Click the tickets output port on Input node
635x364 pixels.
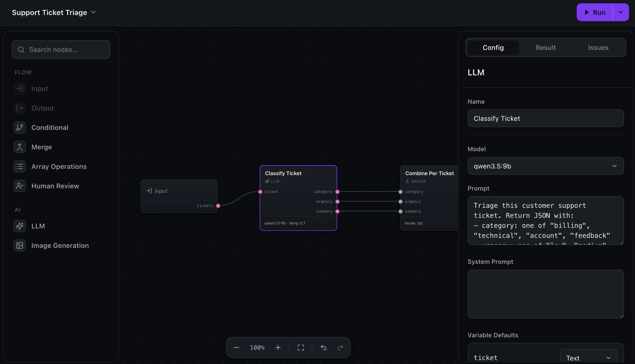pos(218,206)
